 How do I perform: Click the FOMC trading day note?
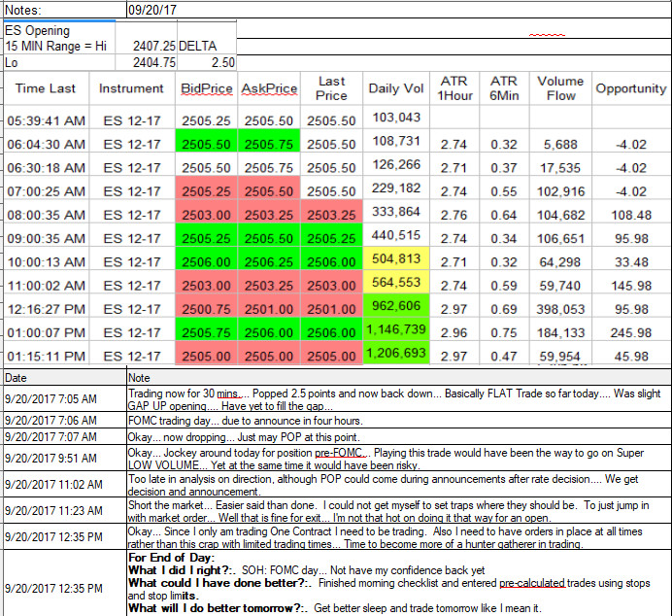pyautogui.click(x=398, y=421)
